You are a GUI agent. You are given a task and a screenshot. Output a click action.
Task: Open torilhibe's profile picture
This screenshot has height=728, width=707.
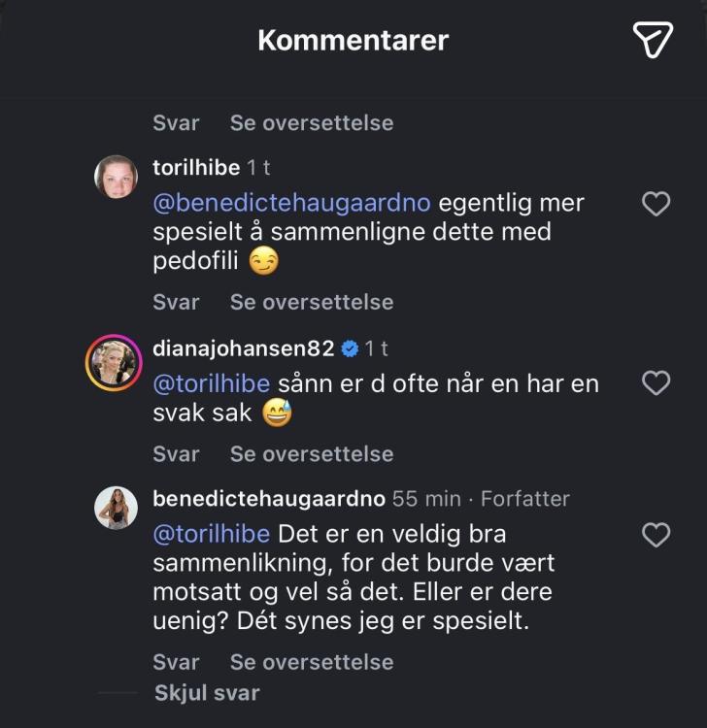pyautogui.click(x=116, y=177)
